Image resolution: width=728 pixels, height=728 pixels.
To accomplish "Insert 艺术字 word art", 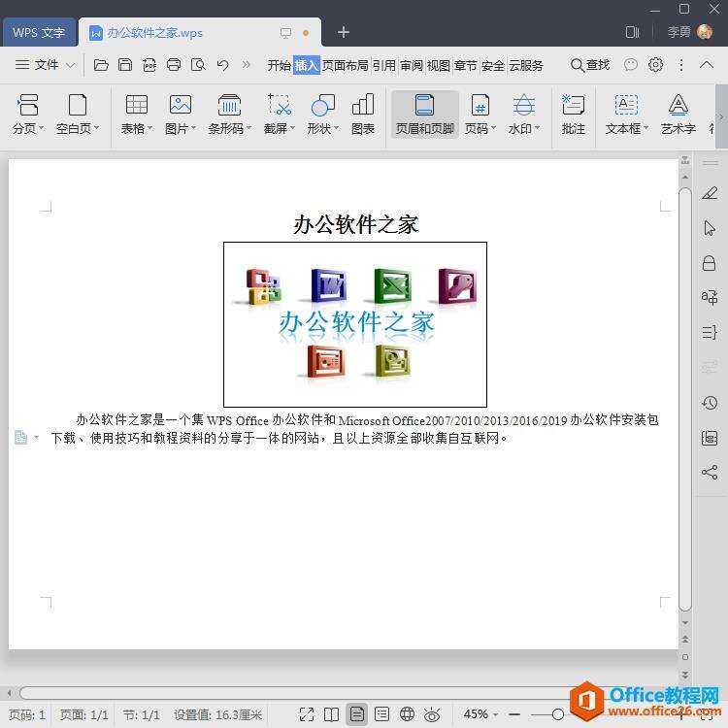I will [x=678, y=115].
